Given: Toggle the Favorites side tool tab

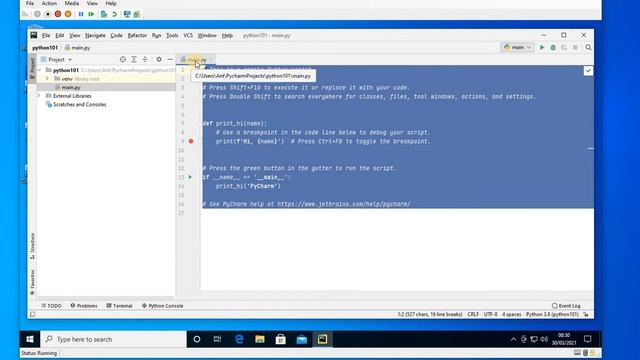Looking at the screenshot, I should 32,282.
